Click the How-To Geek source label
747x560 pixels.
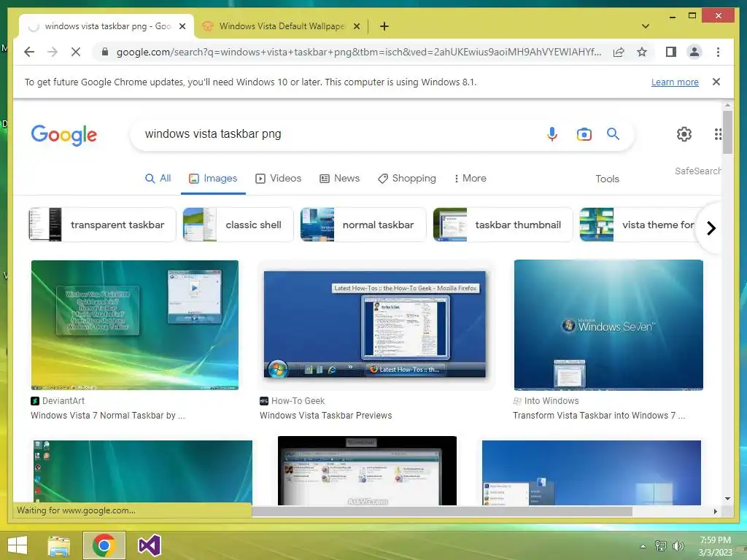(x=293, y=401)
